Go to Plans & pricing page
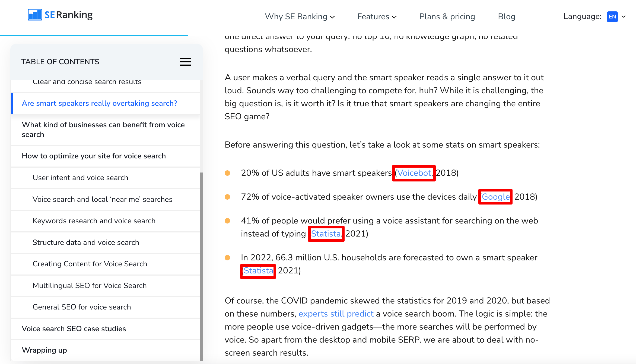Image resolution: width=636 pixels, height=364 pixels. click(x=447, y=17)
